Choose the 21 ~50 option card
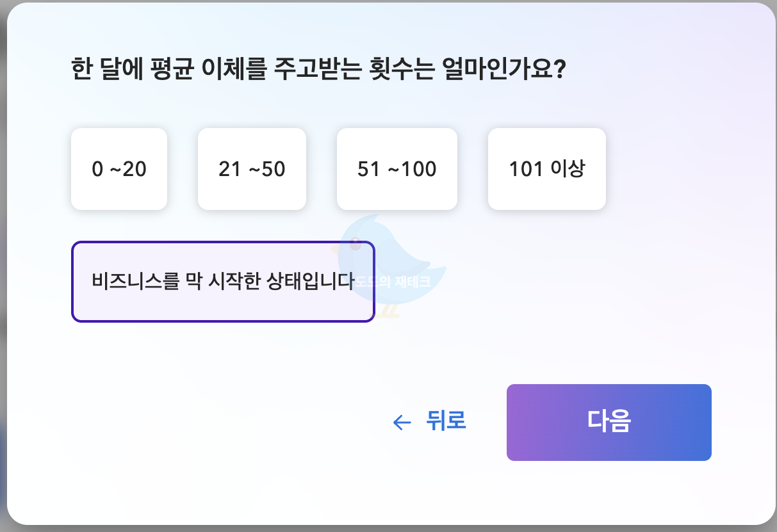Image resolution: width=777 pixels, height=532 pixels. coord(252,168)
